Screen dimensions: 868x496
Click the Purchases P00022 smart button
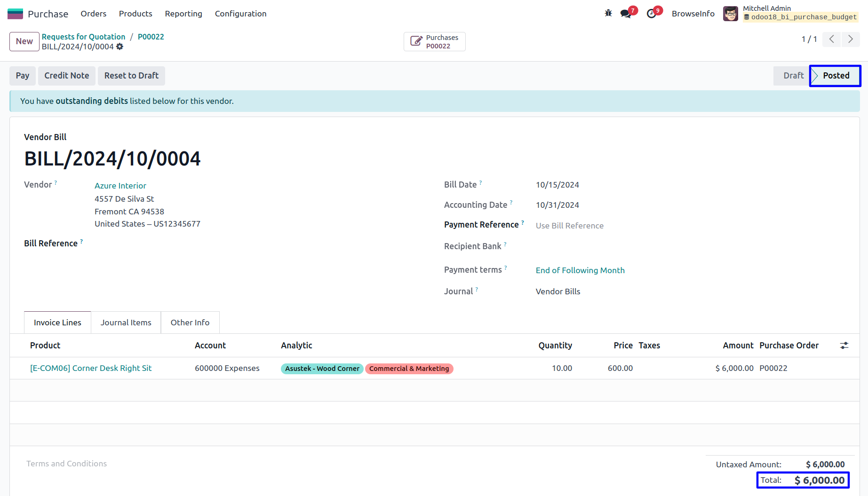coord(434,41)
